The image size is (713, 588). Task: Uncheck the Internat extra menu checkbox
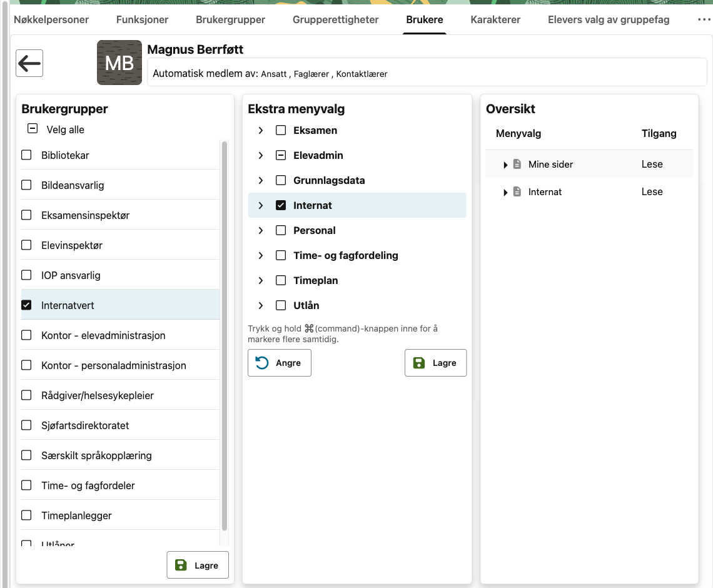click(x=281, y=205)
